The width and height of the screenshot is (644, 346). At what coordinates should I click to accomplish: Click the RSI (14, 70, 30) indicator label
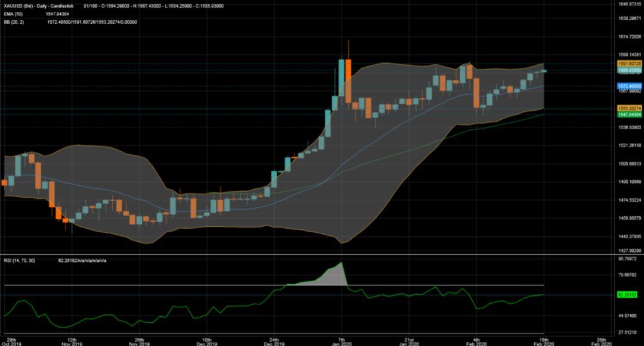(19, 261)
